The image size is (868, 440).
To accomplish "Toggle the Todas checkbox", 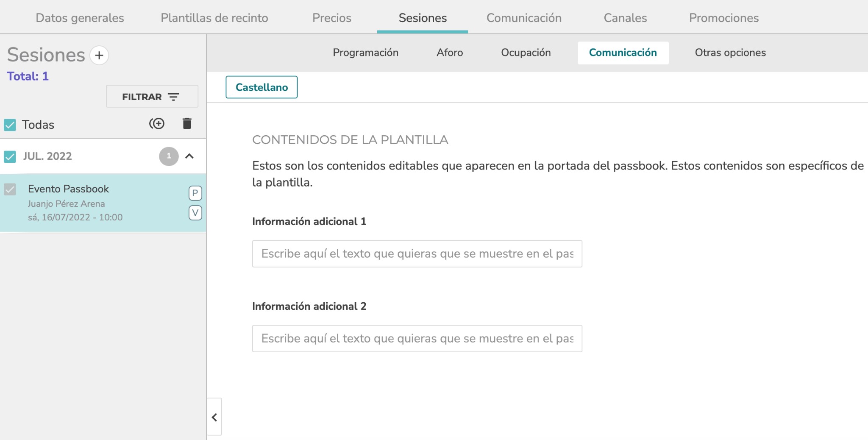I will click(10, 125).
